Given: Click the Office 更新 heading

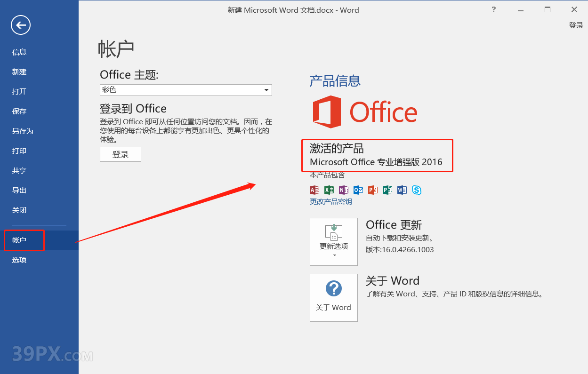Looking at the screenshot, I should (394, 225).
